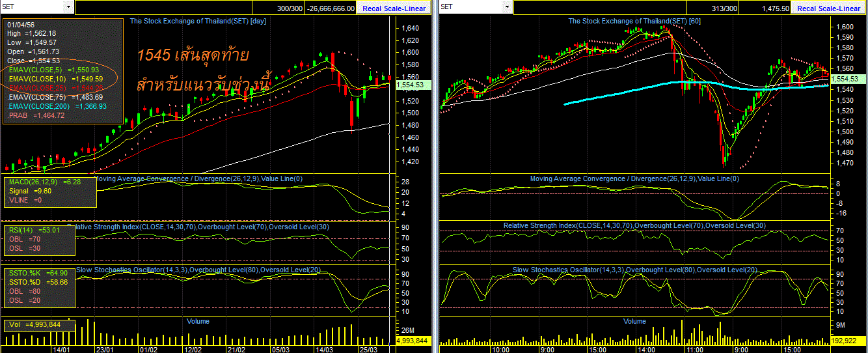868x353 pixels.
Task: Click the Volume label on the right chart
Action: (634, 321)
